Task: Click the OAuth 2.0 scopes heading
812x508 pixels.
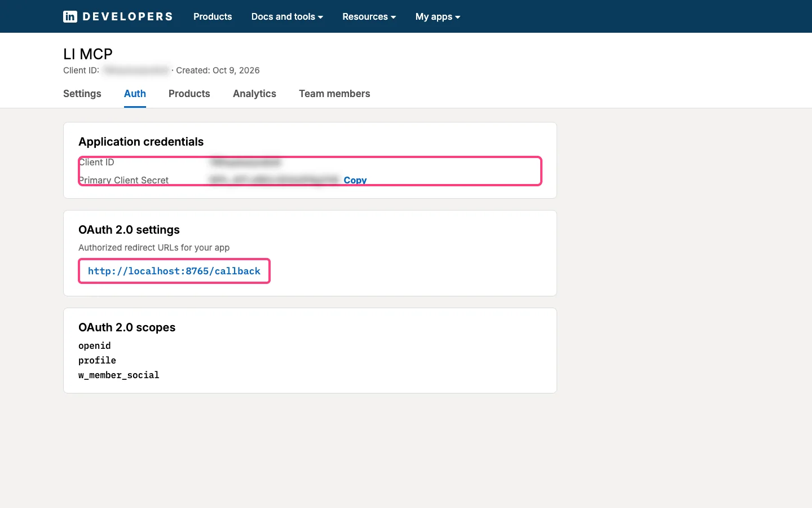Action: point(127,327)
